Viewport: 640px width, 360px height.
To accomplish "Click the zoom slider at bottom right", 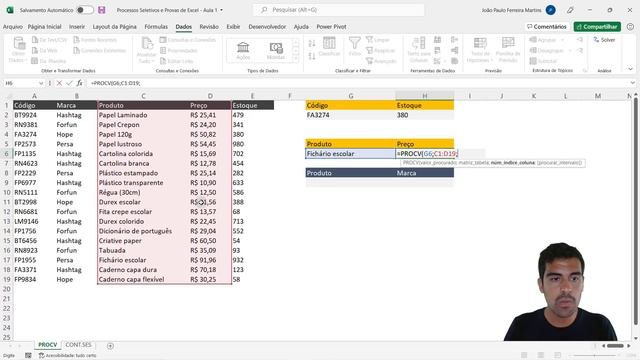I will [x=594, y=355].
